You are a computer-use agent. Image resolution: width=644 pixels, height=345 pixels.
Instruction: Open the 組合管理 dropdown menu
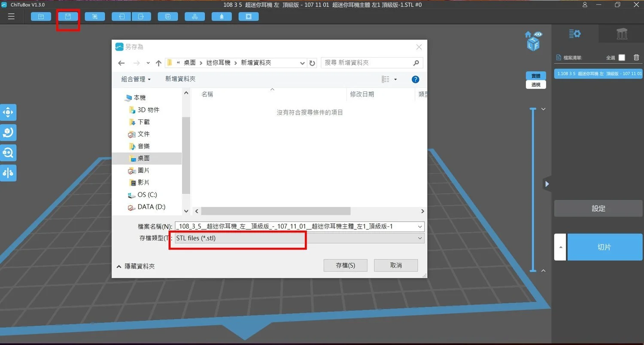coord(136,79)
